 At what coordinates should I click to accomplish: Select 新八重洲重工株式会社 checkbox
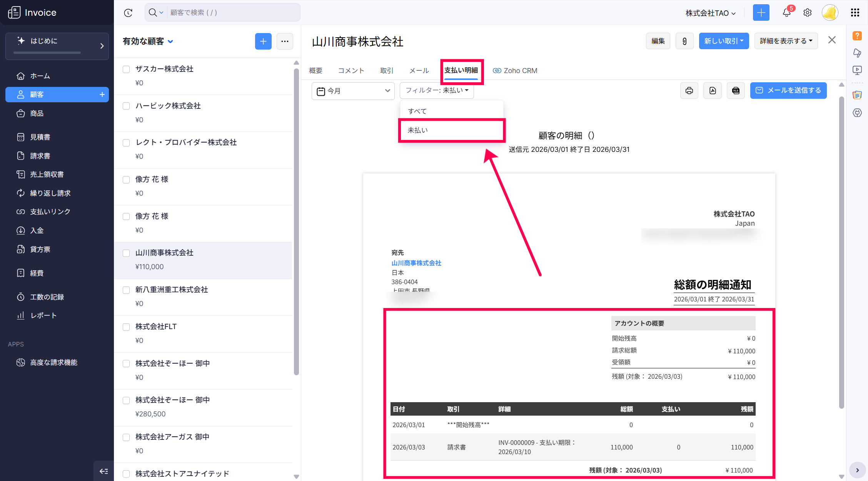click(126, 290)
